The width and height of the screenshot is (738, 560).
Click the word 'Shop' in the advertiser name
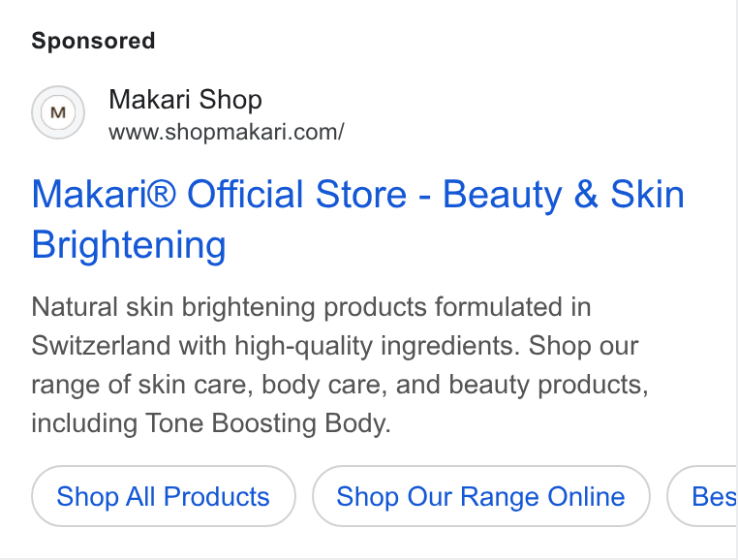[231, 101]
